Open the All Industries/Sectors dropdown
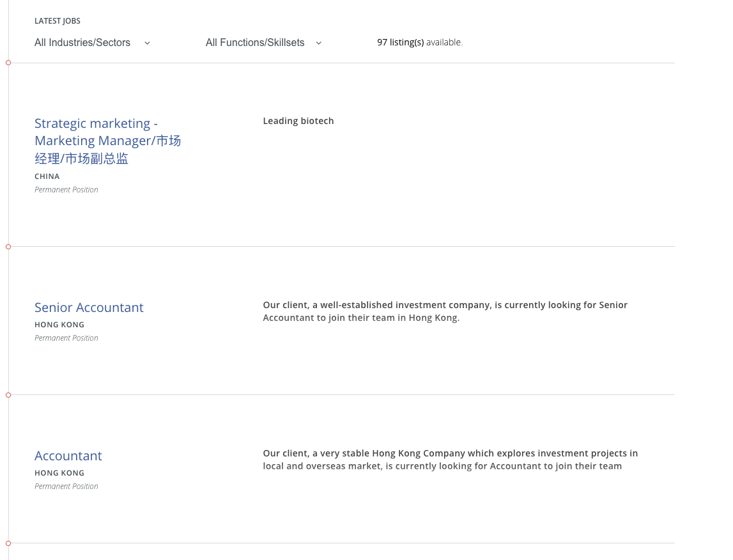 [82, 43]
